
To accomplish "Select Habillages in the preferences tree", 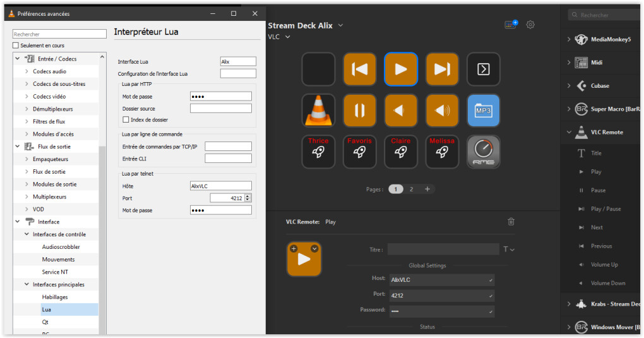I will tap(55, 297).
